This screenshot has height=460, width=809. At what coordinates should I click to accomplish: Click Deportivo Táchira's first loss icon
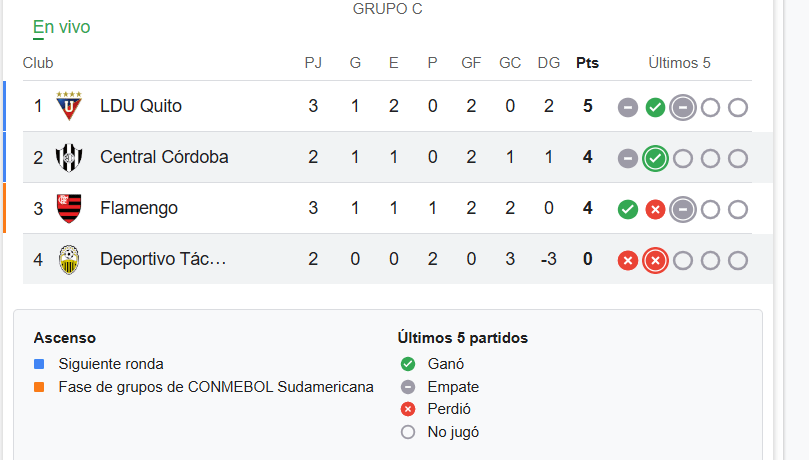(628, 260)
